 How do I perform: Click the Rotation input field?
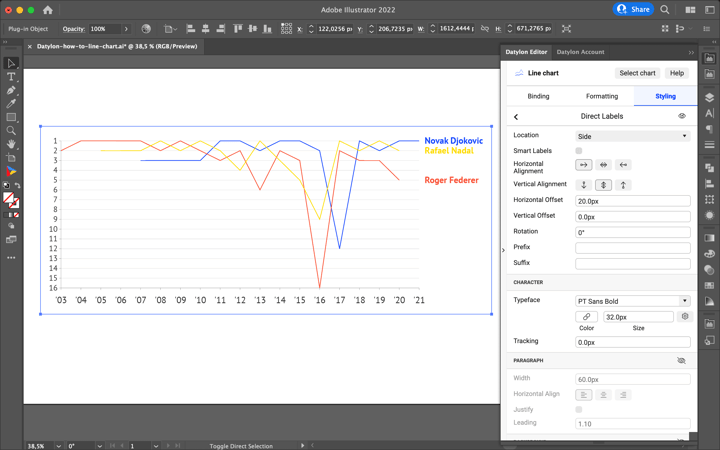(633, 232)
